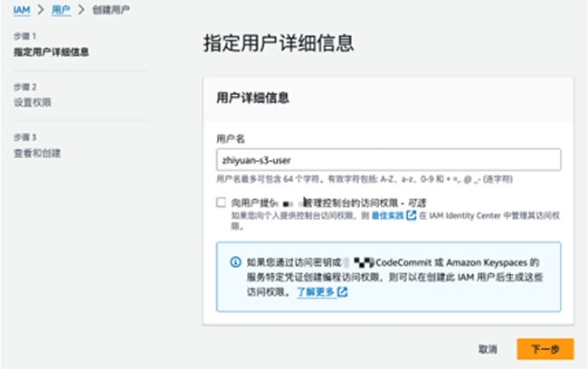The image size is (588, 369).
Task: Click the 用户名 input containing zhiyuan-s3-user
Action: (x=388, y=160)
